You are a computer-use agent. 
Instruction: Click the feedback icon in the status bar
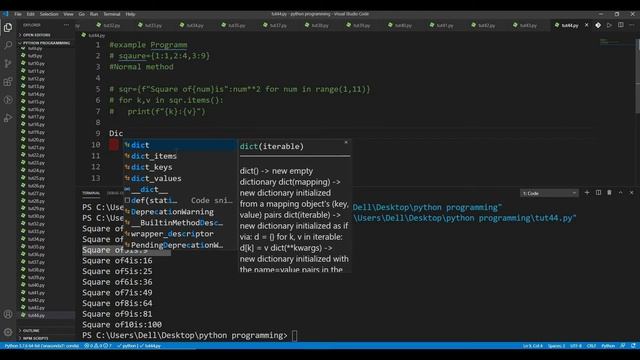tap(622, 346)
